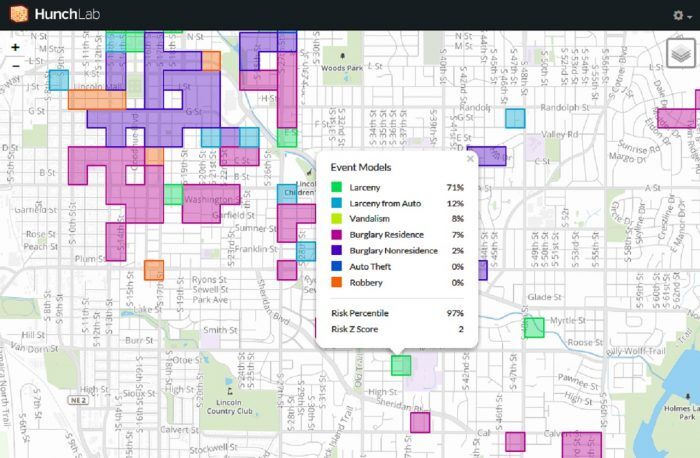Close the Event Models popup
This screenshot has height=458, width=700.
(x=470, y=158)
